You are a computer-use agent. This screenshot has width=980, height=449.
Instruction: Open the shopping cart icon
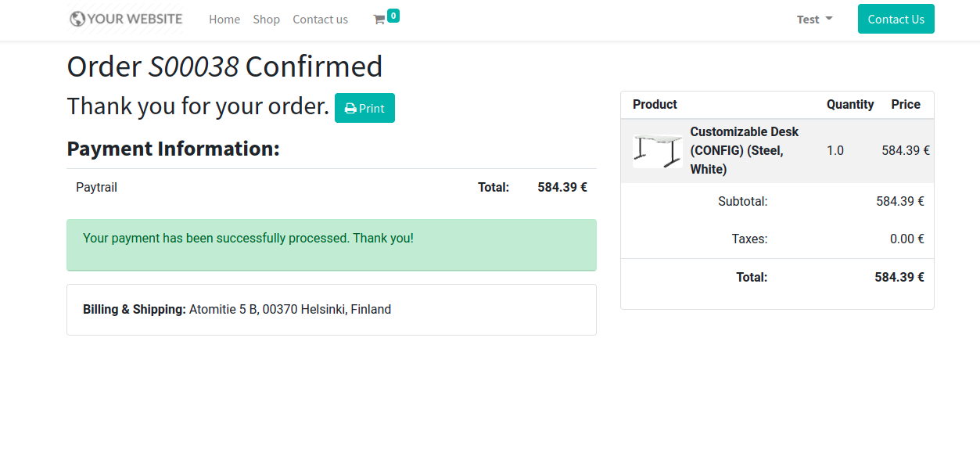(379, 20)
